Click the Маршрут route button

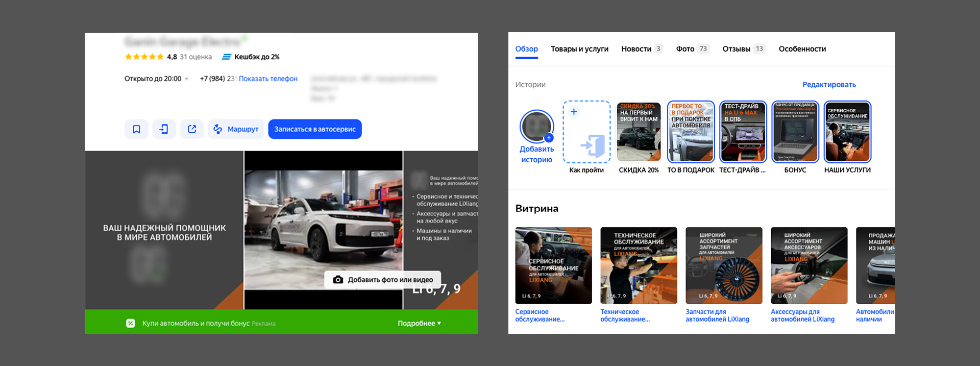[x=236, y=129]
